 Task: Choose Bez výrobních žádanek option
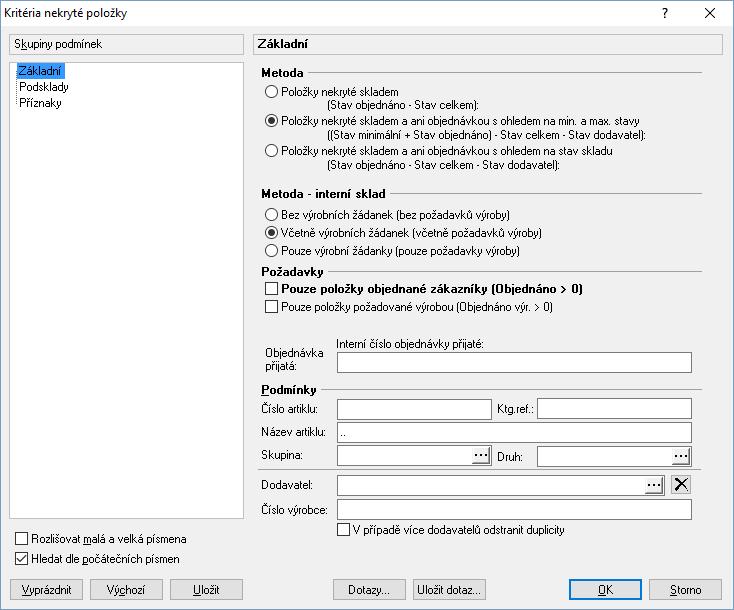coord(272,215)
